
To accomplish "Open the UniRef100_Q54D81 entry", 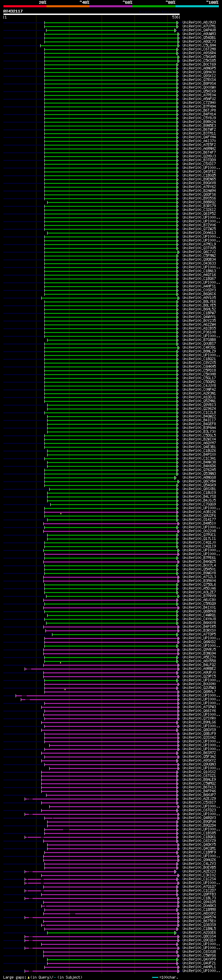I will (x=199, y=38).
